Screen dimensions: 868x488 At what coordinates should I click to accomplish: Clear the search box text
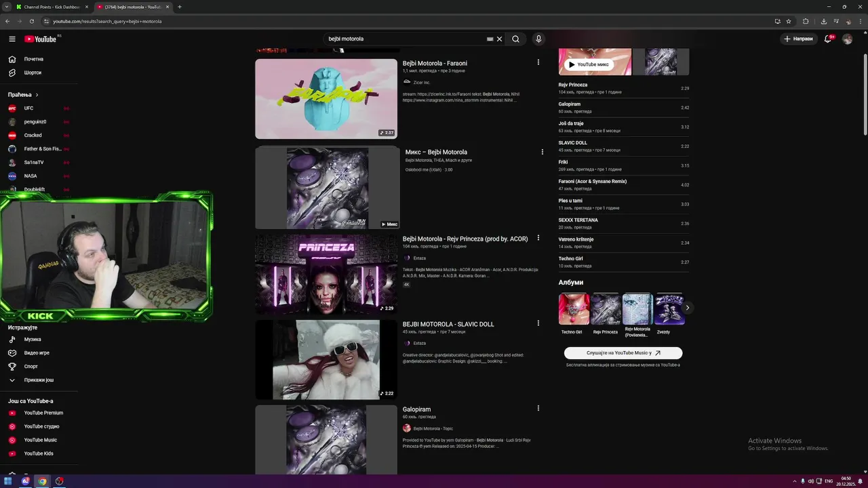click(x=500, y=39)
